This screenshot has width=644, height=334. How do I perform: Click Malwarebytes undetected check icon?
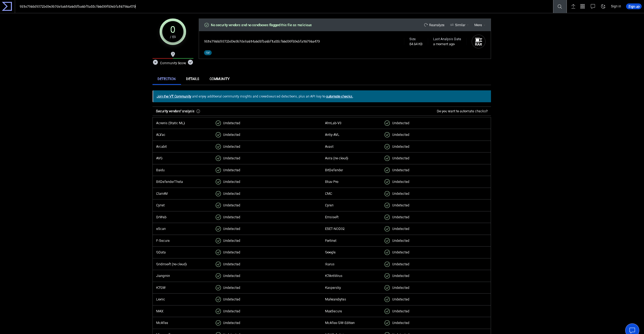pyautogui.click(x=387, y=299)
